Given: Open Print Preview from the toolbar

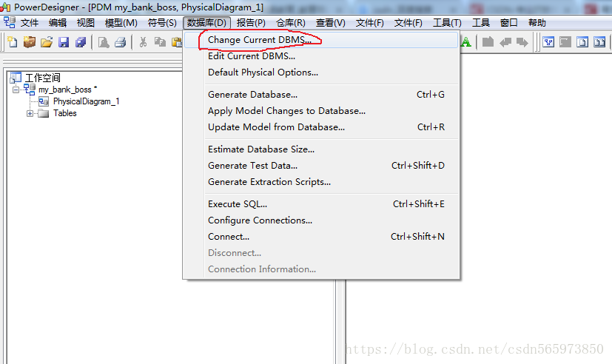Looking at the screenshot, I should (104, 41).
